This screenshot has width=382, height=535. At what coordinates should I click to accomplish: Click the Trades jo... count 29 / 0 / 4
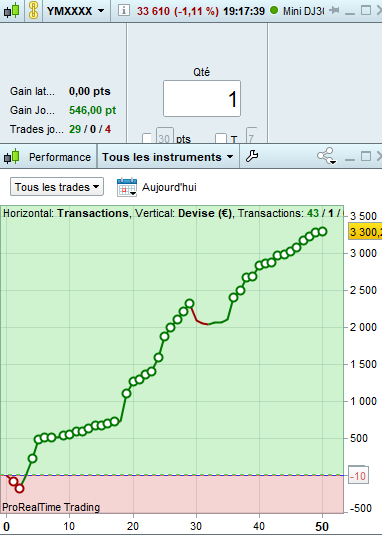pos(90,129)
